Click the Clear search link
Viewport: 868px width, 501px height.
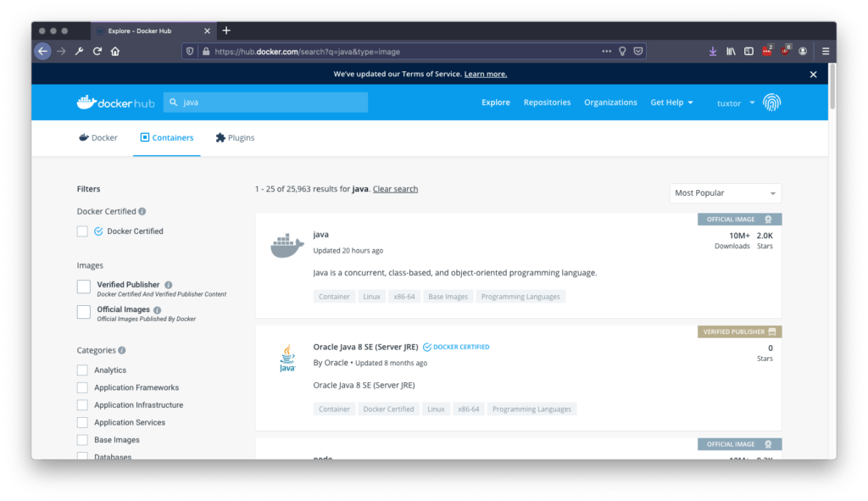pyautogui.click(x=395, y=189)
